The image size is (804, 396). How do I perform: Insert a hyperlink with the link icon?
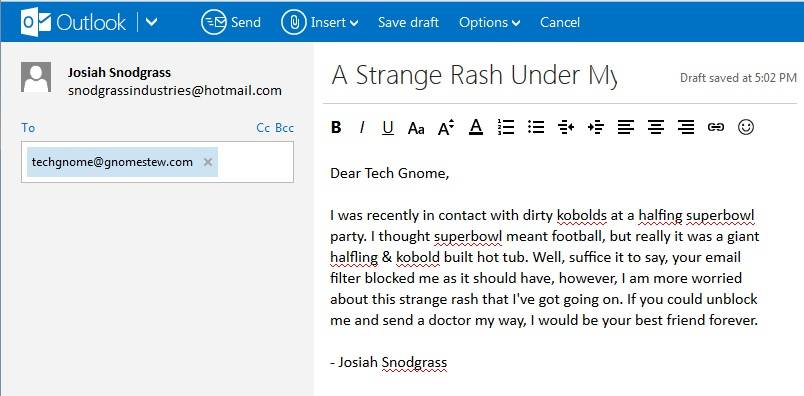click(x=715, y=127)
